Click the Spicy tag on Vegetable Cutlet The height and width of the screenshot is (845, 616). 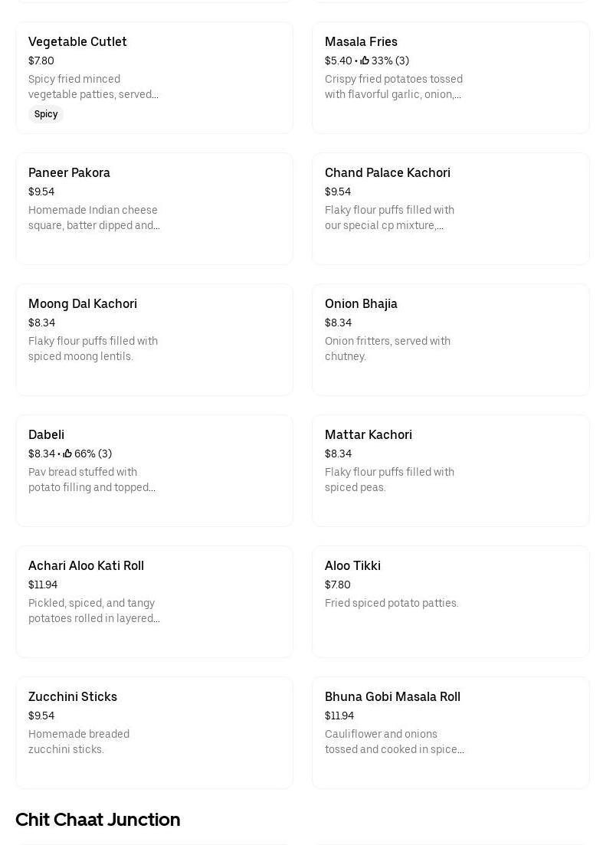(46, 114)
